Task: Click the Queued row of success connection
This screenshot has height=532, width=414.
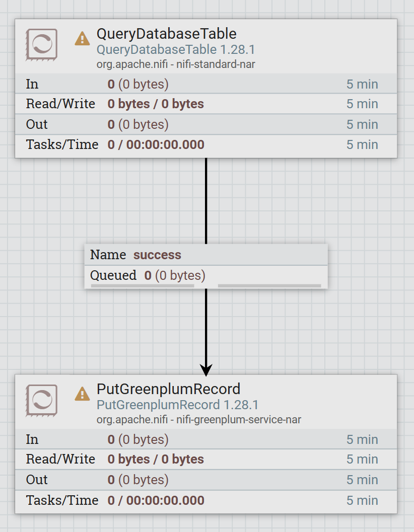Action: (x=206, y=275)
